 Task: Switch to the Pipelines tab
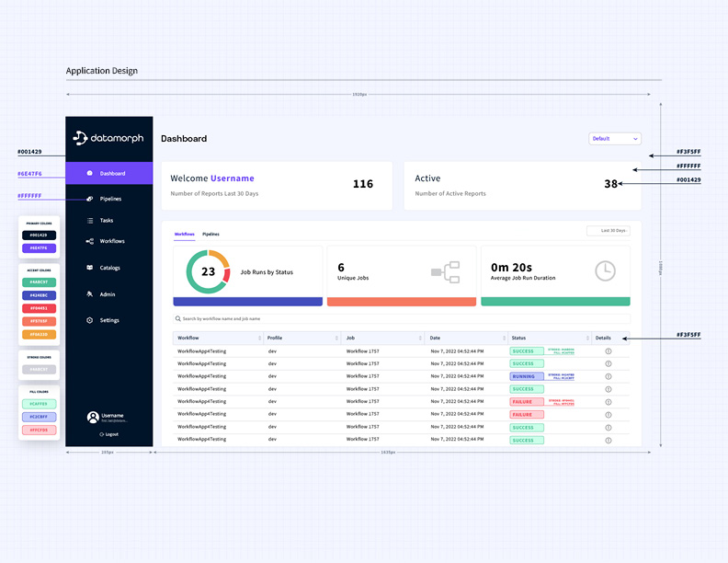tap(210, 234)
